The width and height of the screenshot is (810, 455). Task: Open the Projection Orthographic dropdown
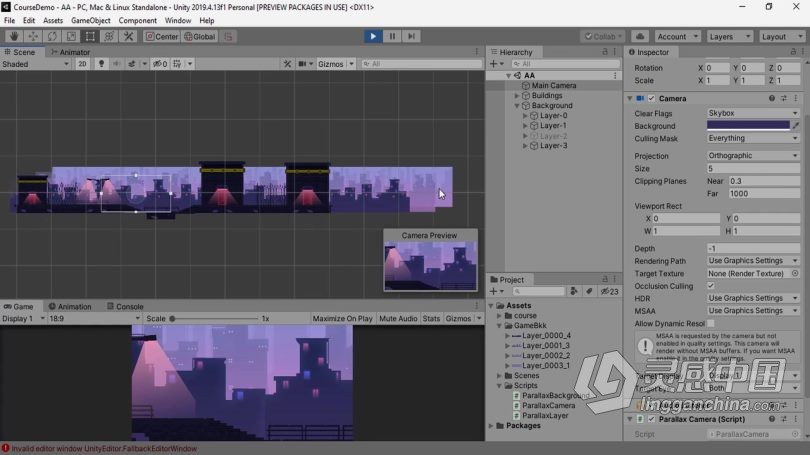click(753, 155)
